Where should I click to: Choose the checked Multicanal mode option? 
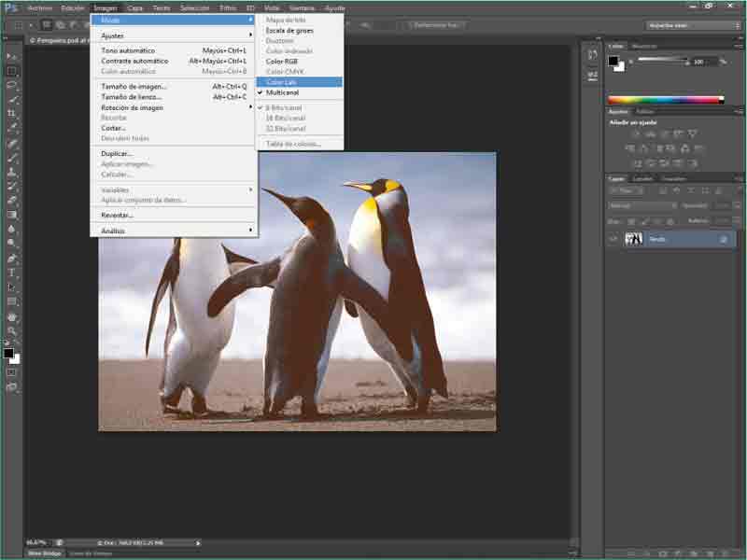pyautogui.click(x=283, y=92)
